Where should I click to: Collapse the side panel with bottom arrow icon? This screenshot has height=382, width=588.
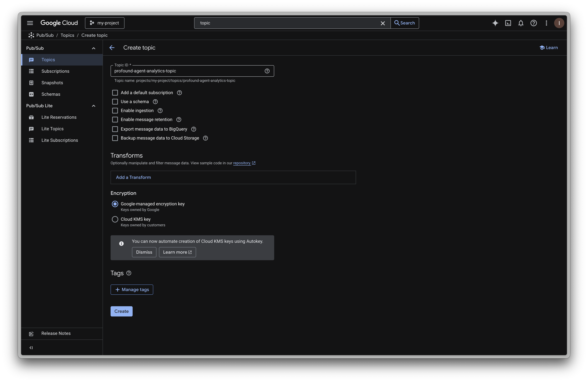click(x=31, y=348)
